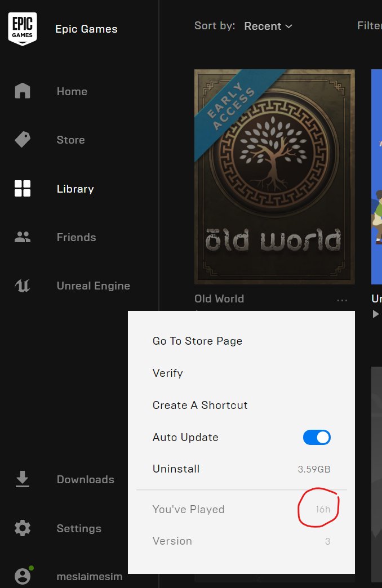Click the Downloads arrow icon
Viewport: 382px width, 588px height.
click(23, 479)
